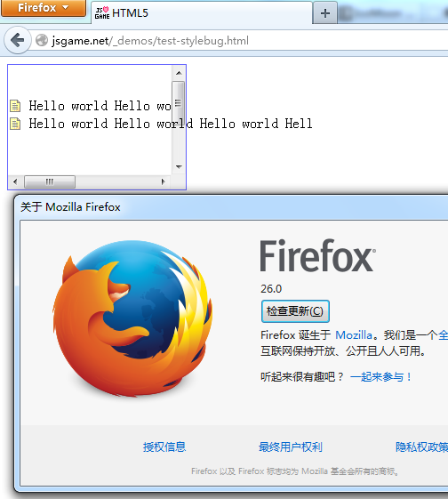Click the second Hello world row document icon
This screenshot has height=499, width=448.
[x=15, y=124]
